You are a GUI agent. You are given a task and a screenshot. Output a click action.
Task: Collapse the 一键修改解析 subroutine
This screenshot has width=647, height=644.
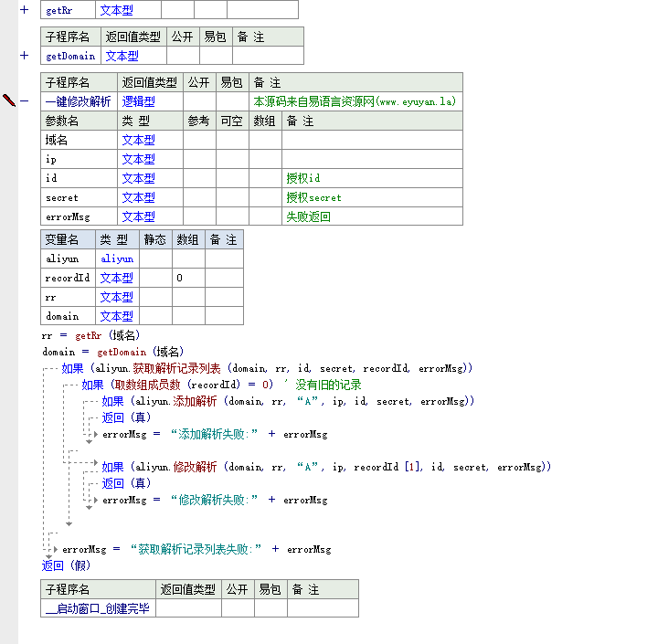click(x=25, y=100)
